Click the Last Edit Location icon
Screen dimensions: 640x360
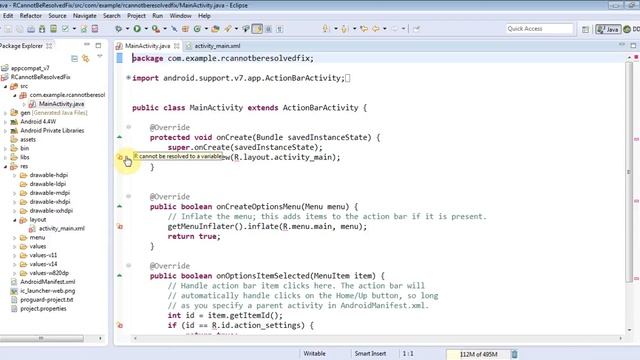[x=364, y=29]
